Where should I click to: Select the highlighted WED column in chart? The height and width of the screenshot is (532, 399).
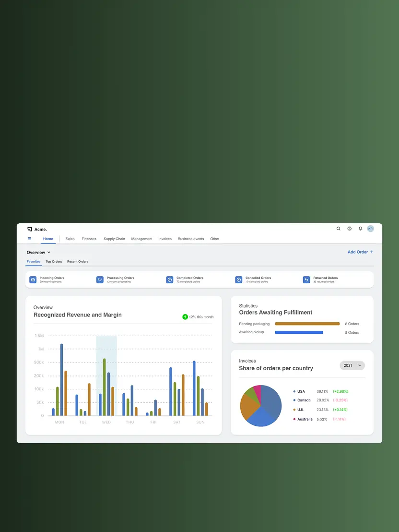[x=106, y=375]
